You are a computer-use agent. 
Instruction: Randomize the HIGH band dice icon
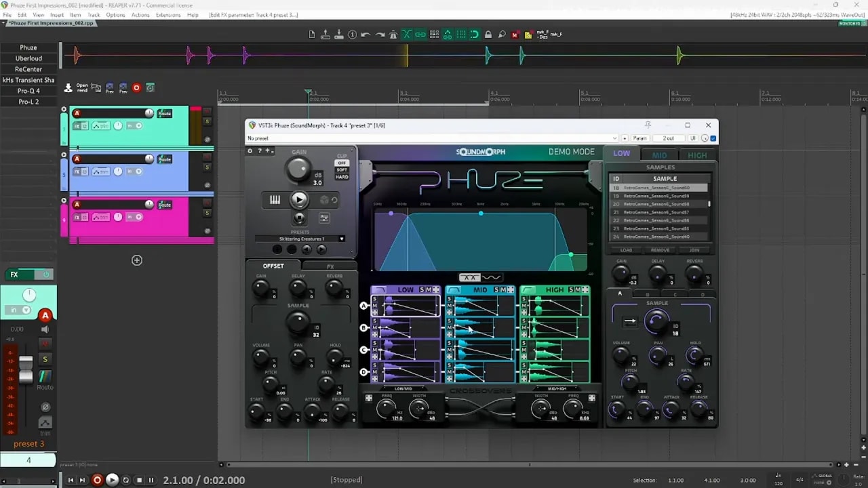coord(585,290)
